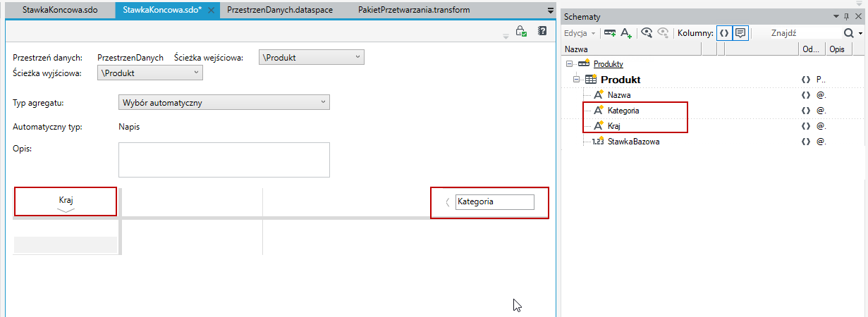Click the Nazwa column header
The height and width of the screenshot is (317, 868).
(x=632, y=49)
